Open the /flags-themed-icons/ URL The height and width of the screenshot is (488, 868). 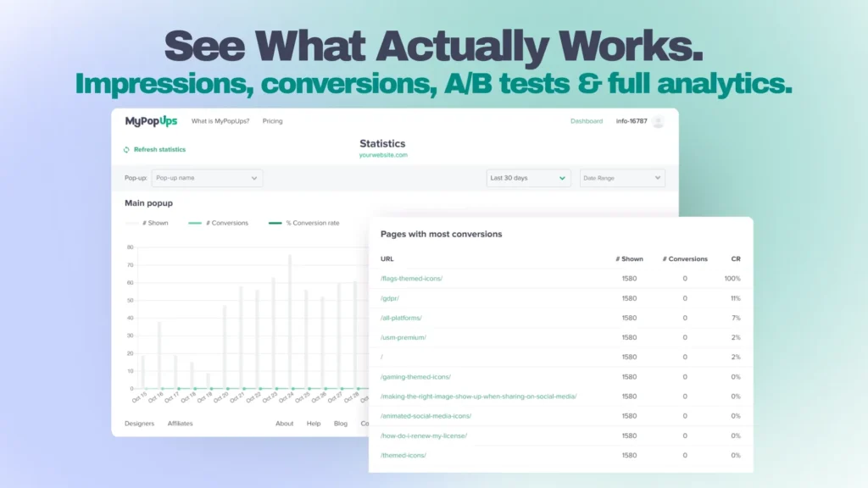[411, 279]
